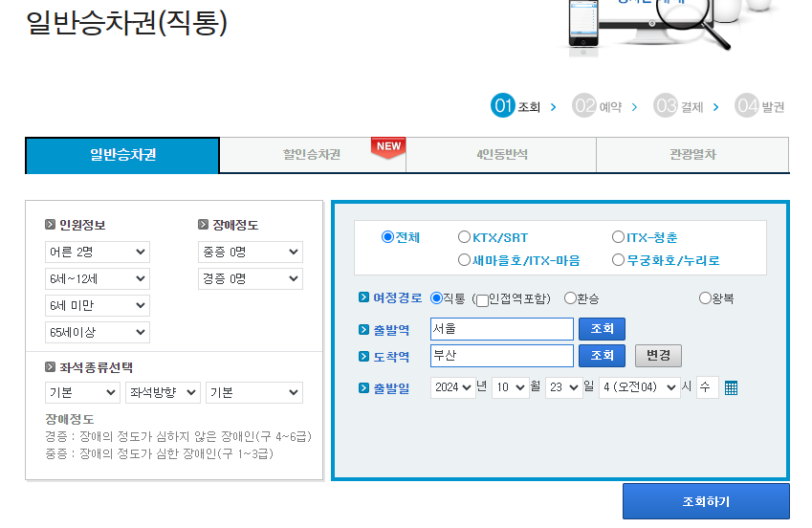Image resolution: width=812 pixels, height=528 pixels.
Task: Open the first 기본 seat type dropdown
Action: coord(82,393)
